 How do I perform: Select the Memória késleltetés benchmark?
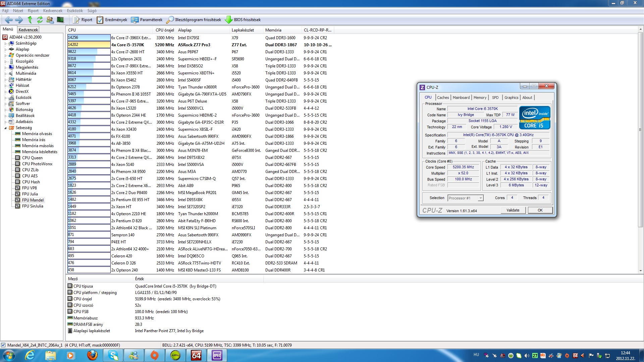coord(40,152)
